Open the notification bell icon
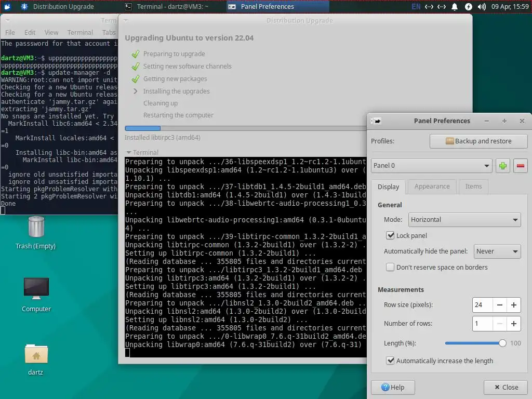Image resolution: width=532 pixels, height=399 pixels. pyautogui.click(x=455, y=6)
